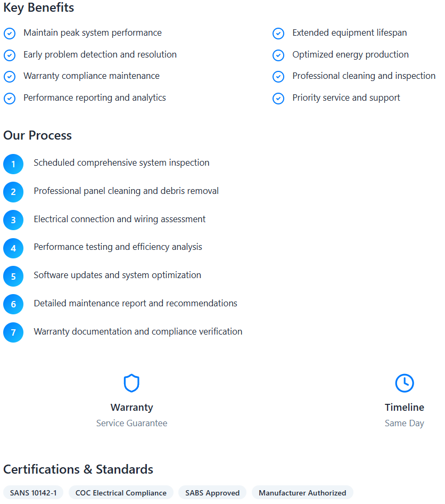Click the Warranty shield icon
This screenshot has width=445, height=504.
(x=131, y=383)
